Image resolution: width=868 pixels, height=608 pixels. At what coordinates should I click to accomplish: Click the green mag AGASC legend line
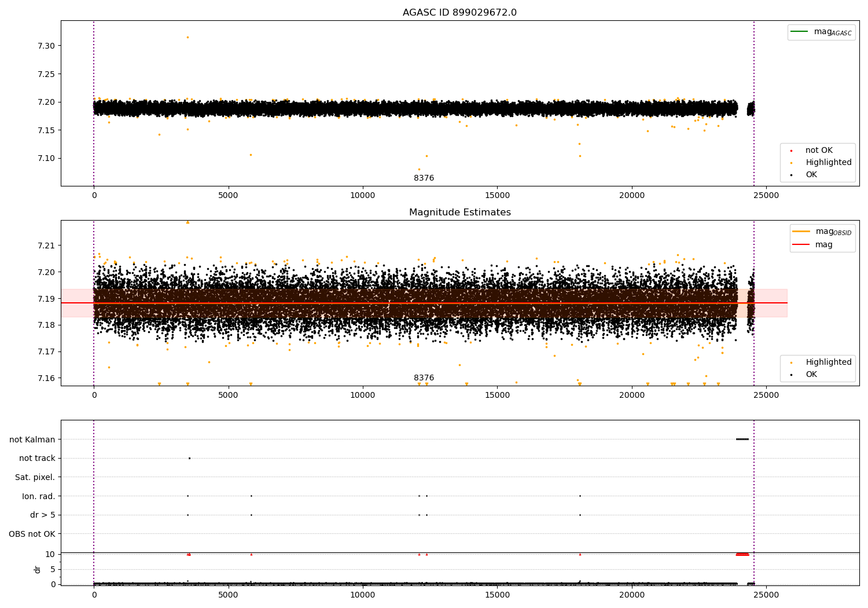coord(799,31)
